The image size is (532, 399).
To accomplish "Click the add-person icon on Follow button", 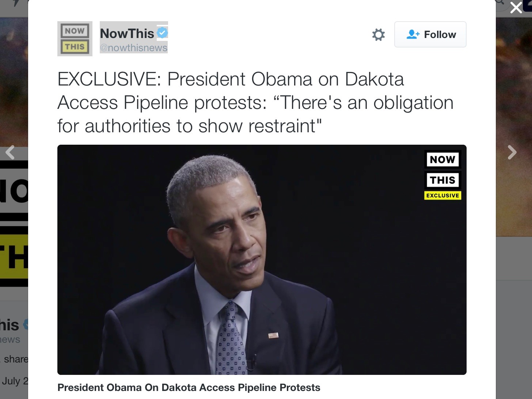I will (413, 34).
